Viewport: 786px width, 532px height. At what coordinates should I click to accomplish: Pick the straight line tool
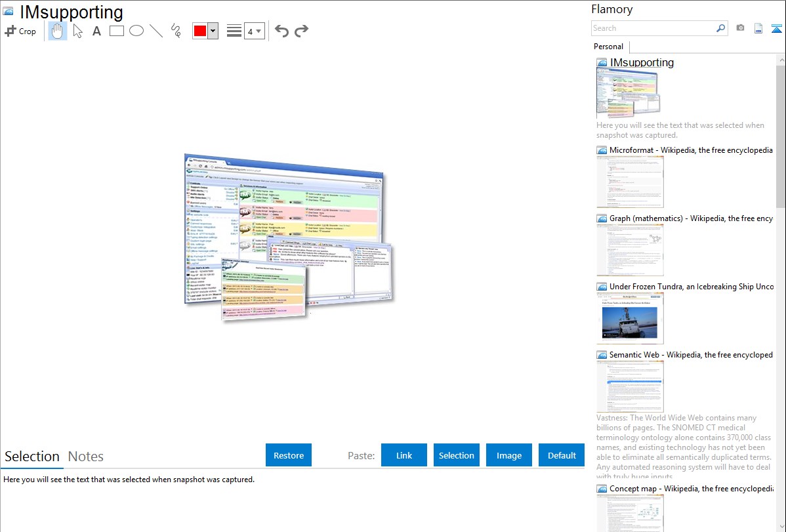(156, 31)
